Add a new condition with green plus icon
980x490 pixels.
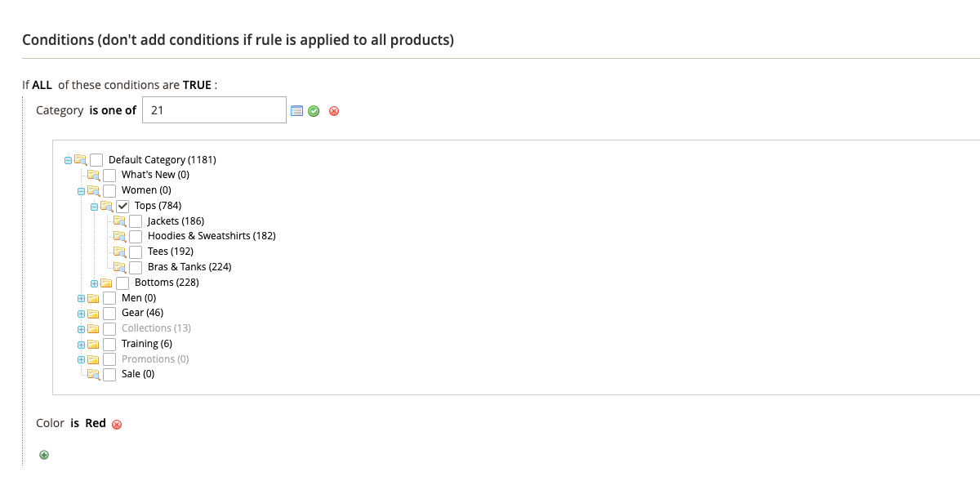point(44,454)
